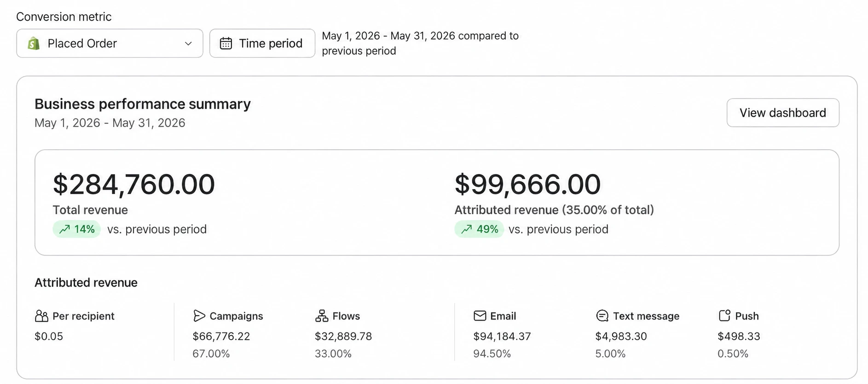The image size is (868, 384).
Task: Click the calendar icon in Time period
Action: click(226, 43)
